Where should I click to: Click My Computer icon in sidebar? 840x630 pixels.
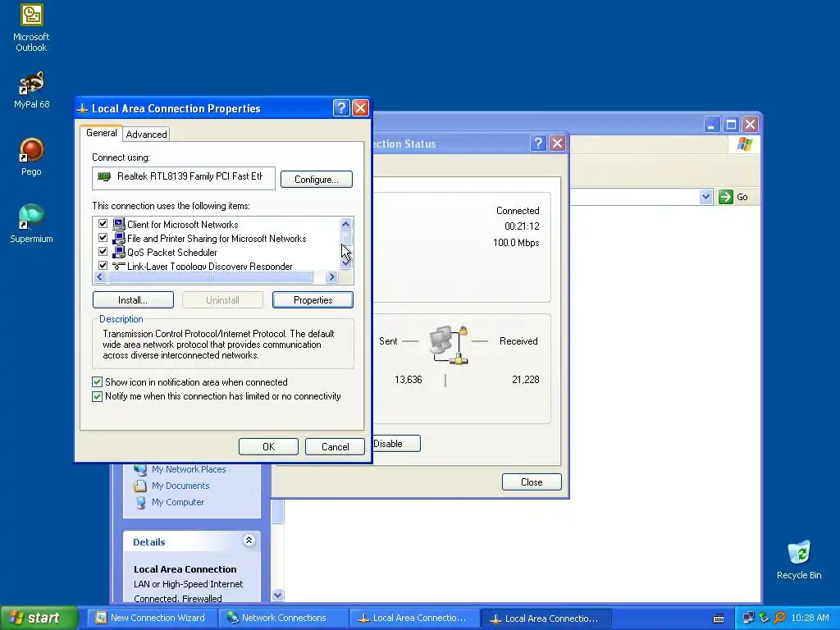click(x=140, y=503)
